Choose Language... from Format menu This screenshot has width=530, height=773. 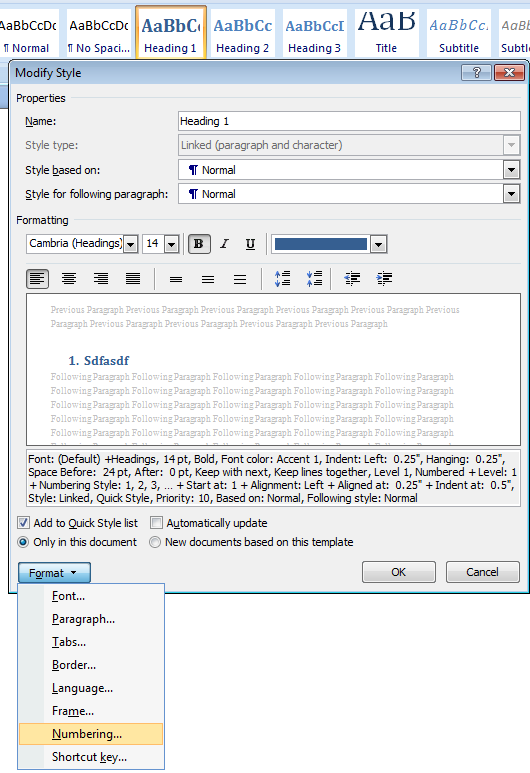[91, 688]
